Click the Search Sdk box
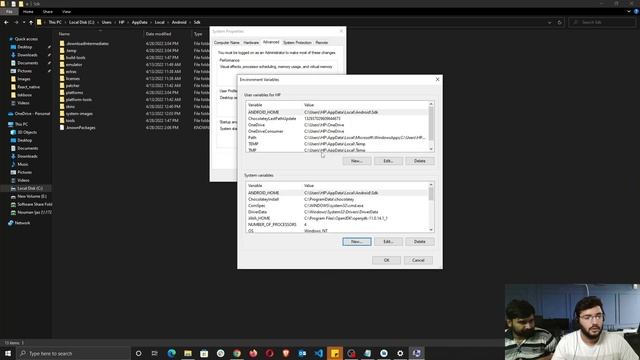 602,22
